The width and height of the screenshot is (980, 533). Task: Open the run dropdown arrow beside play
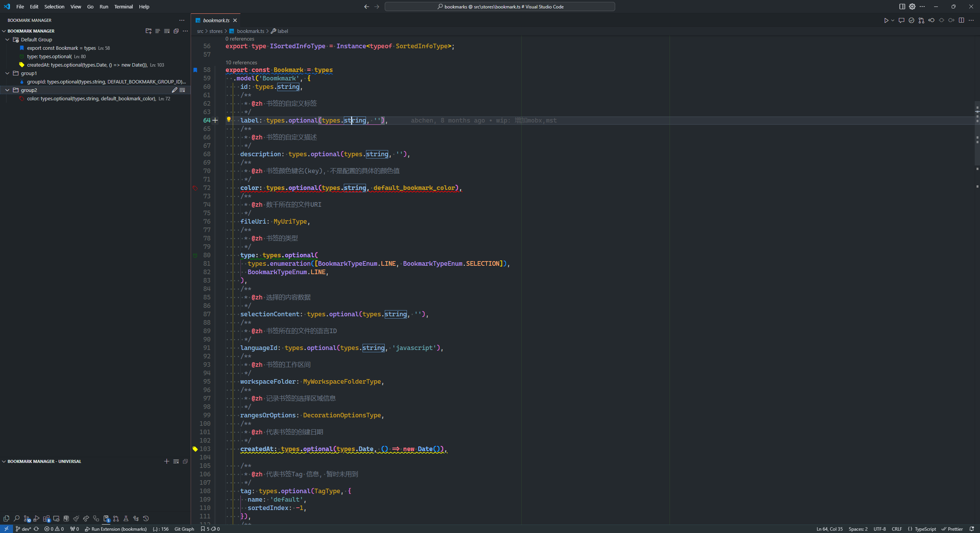(893, 20)
